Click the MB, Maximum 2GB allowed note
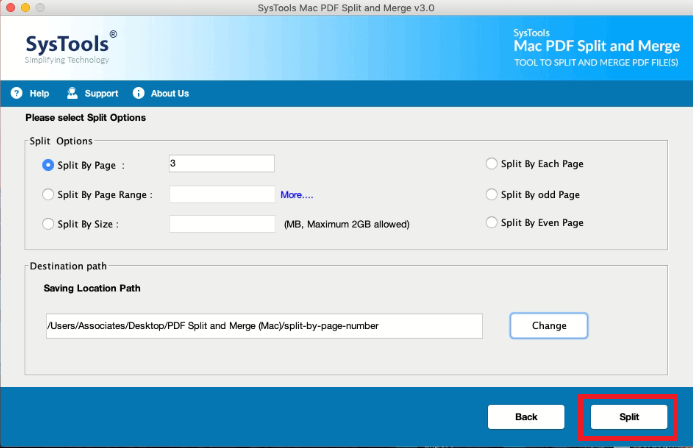Image resolution: width=693 pixels, height=448 pixels. point(346,224)
